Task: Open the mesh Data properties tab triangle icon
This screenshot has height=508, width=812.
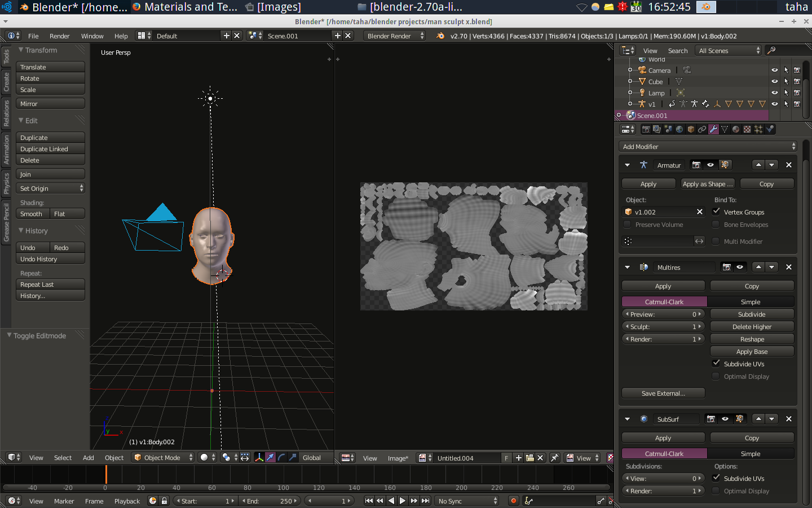Action: pyautogui.click(x=725, y=129)
